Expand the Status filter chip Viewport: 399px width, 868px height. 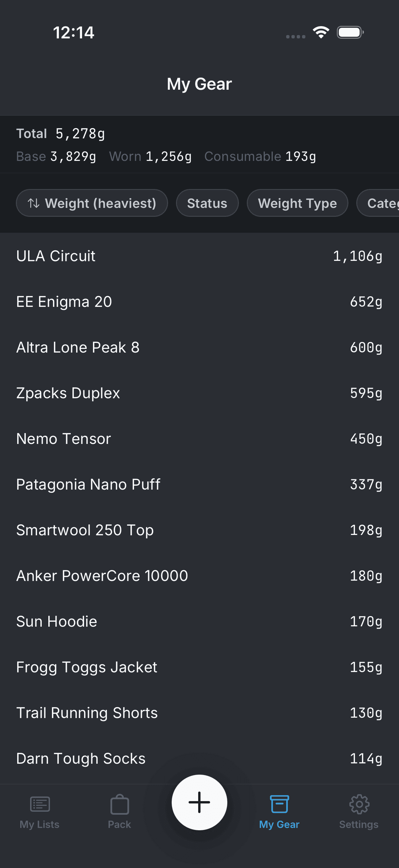[207, 203]
